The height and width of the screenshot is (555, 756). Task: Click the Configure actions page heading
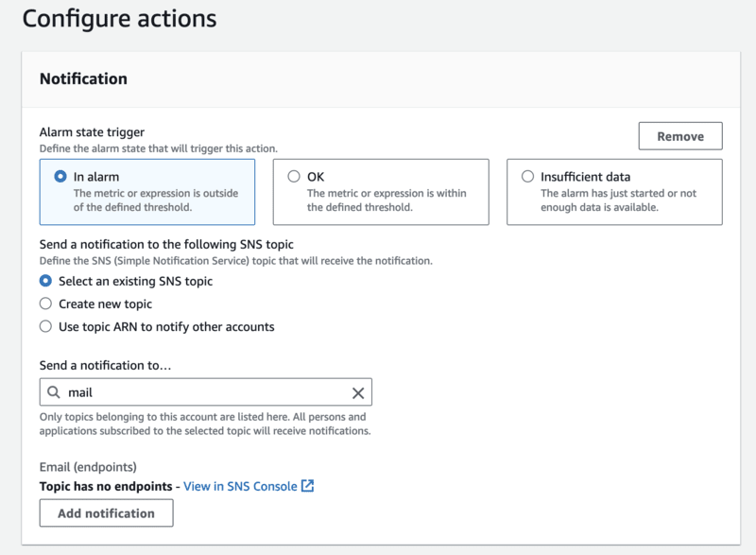click(119, 18)
